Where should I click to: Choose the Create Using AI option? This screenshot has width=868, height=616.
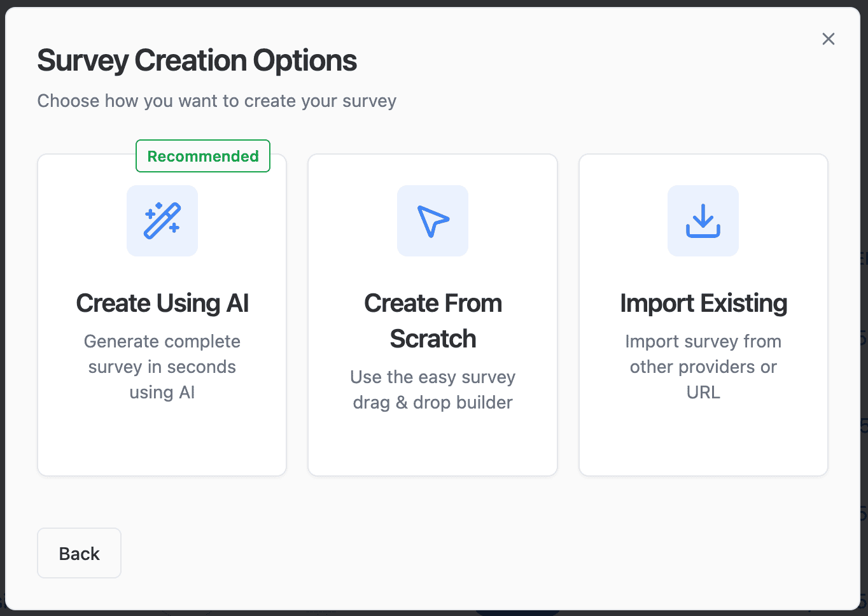click(x=162, y=314)
